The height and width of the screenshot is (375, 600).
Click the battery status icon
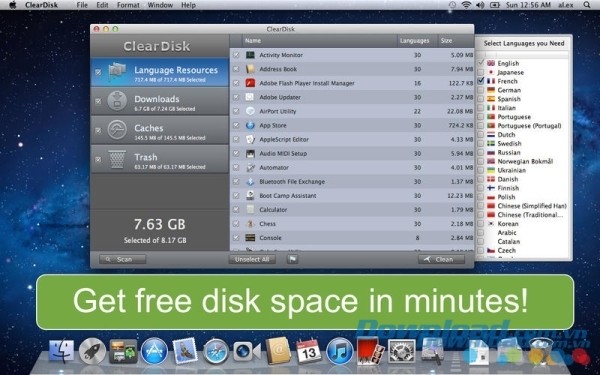click(495, 5)
